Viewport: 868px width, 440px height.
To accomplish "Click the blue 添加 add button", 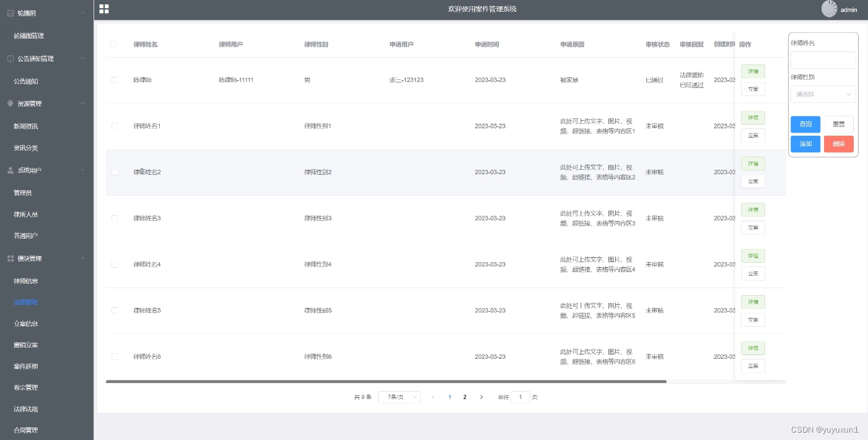I will (805, 144).
